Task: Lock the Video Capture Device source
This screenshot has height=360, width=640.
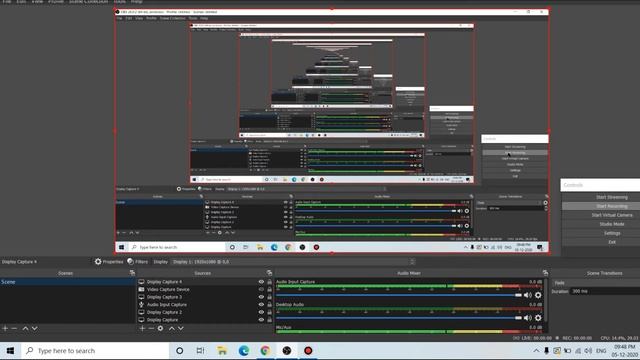Action: [x=269, y=289]
